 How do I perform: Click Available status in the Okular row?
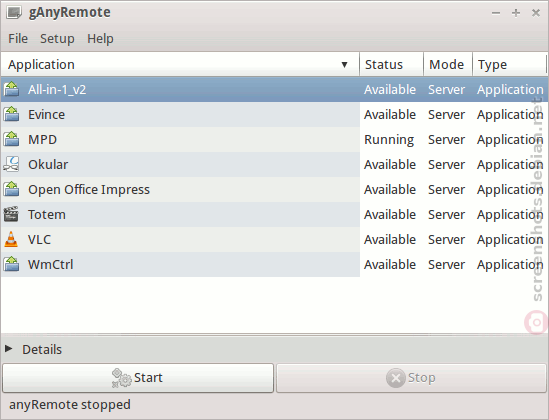tap(390, 164)
